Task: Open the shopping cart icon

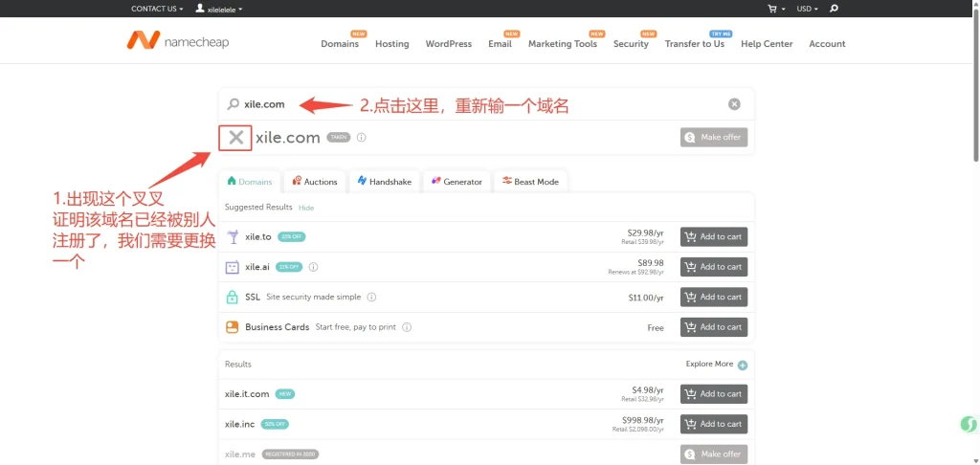Action: pos(772,9)
